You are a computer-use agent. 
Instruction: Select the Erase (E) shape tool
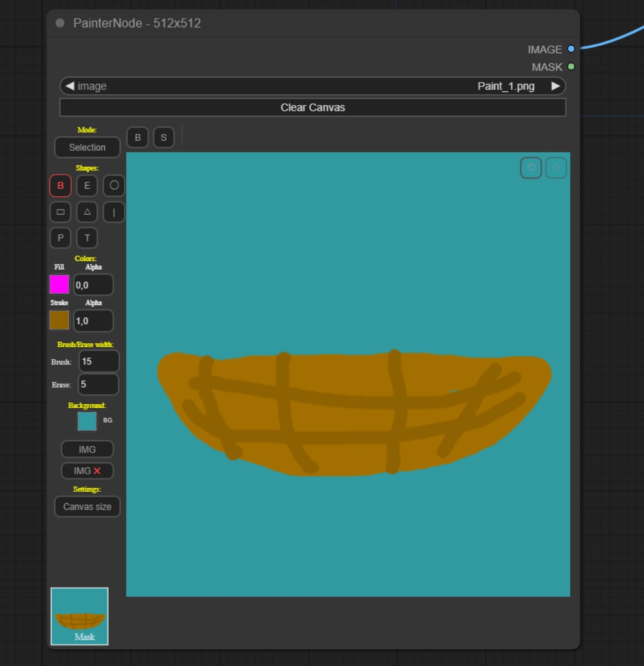[x=87, y=186]
